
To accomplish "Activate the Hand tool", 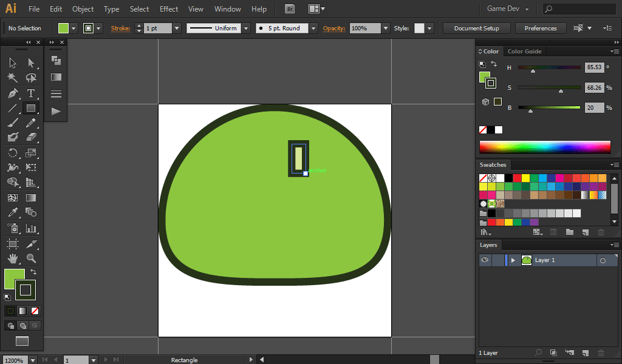I will 13,258.
